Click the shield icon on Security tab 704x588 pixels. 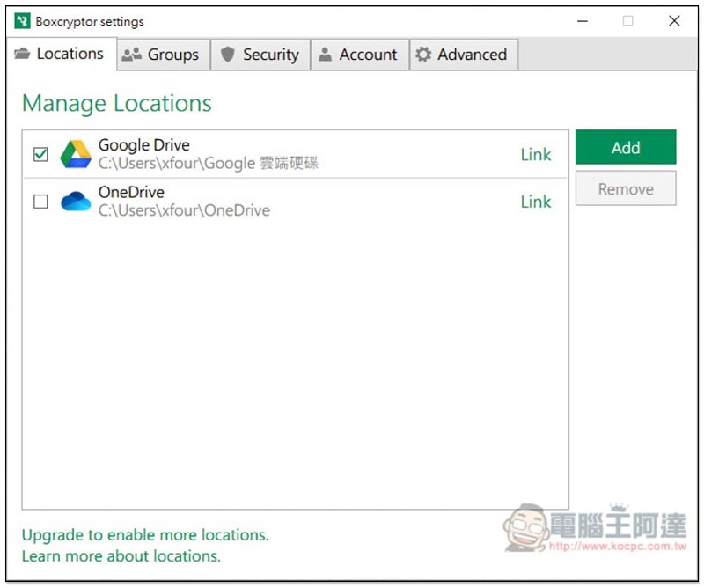228,55
